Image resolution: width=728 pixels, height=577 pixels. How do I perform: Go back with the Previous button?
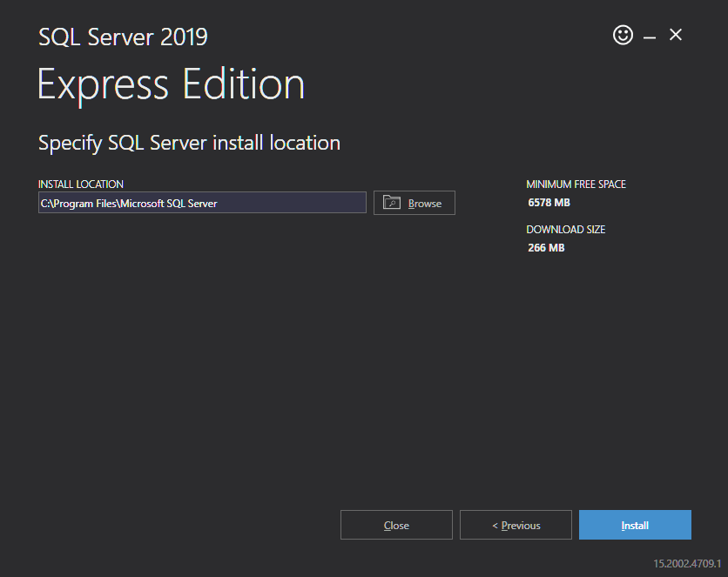coord(516,525)
